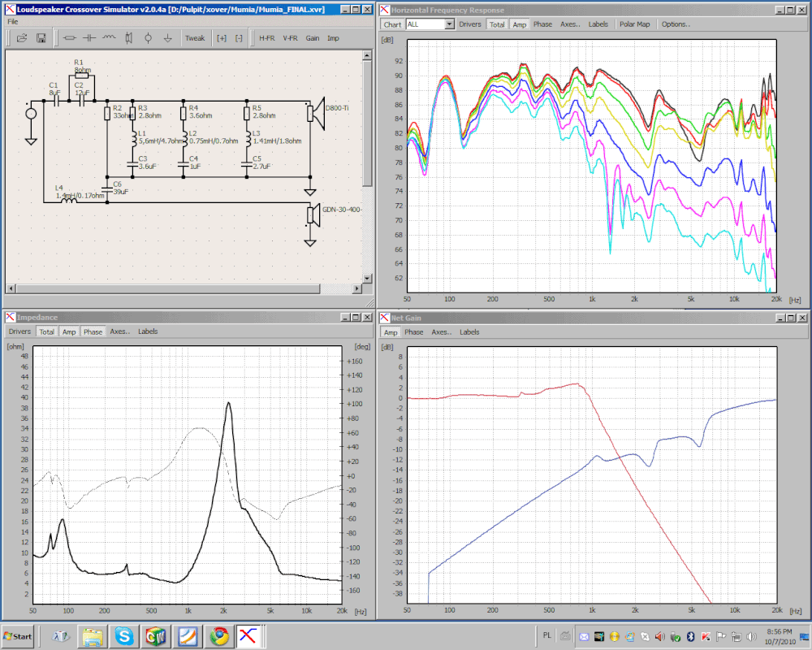Click the schematic vertical scrollbar thumb
Image resolution: width=812 pixels, height=650 pixels.
(x=367, y=123)
